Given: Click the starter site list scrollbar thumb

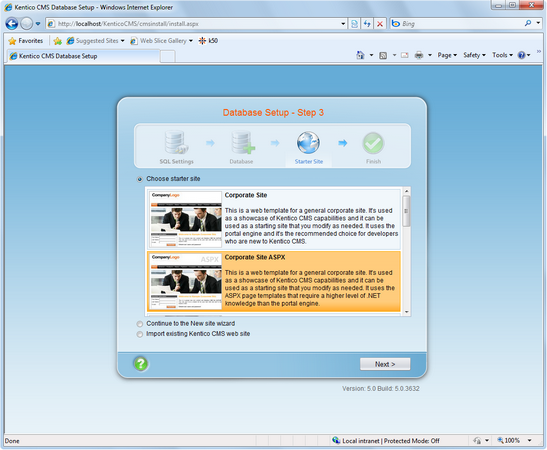Looking at the screenshot, I should pos(406,211).
